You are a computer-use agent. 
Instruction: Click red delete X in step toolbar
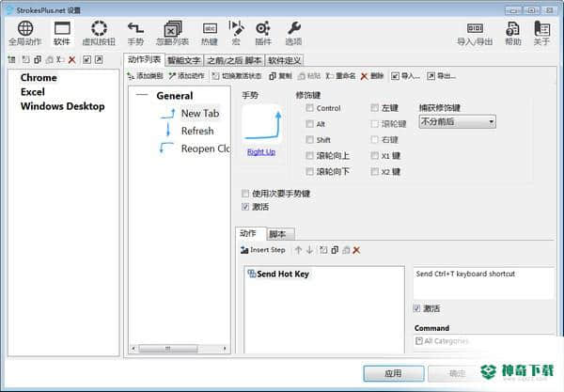(x=356, y=250)
